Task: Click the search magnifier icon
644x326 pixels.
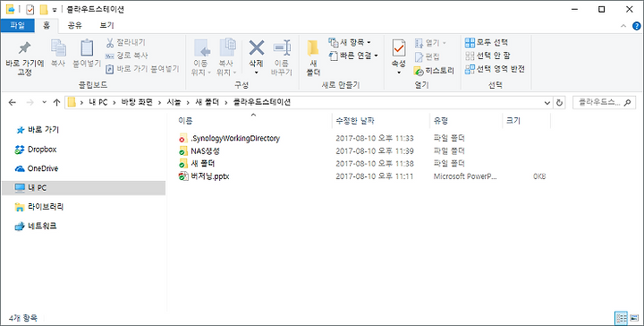Action: [627, 103]
